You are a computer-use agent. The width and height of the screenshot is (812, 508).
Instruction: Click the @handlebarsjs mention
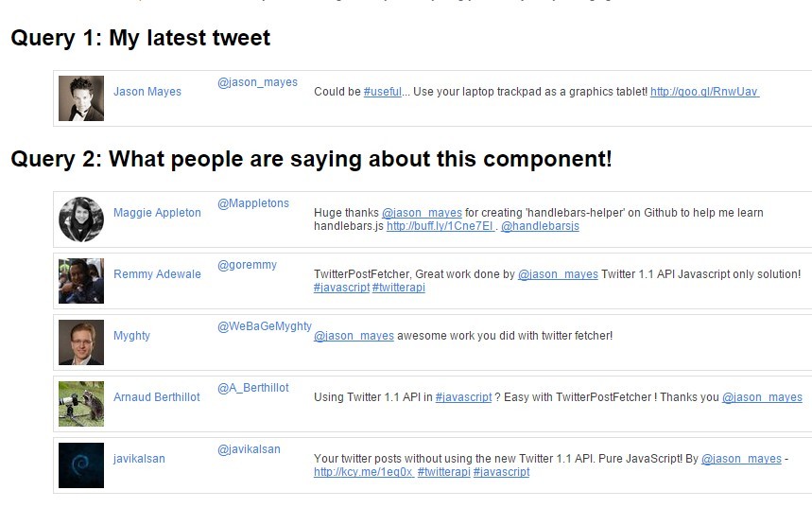[x=540, y=226]
